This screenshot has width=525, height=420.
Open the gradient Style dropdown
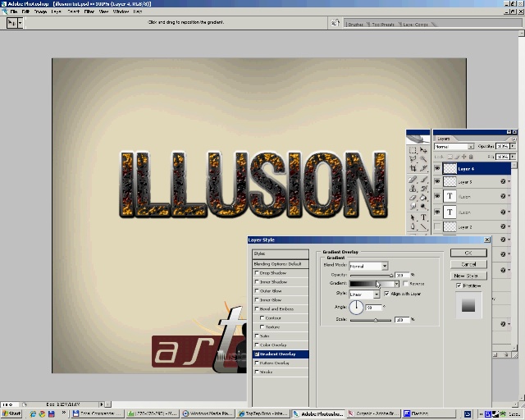[x=377, y=294]
